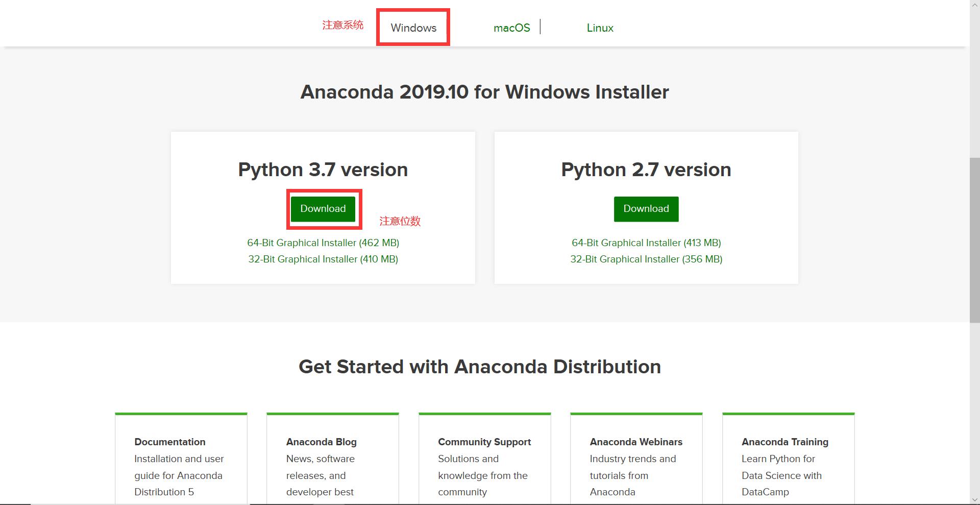Download the Python 2.7 version installer
The height and width of the screenshot is (505, 980).
coord(646,209)
